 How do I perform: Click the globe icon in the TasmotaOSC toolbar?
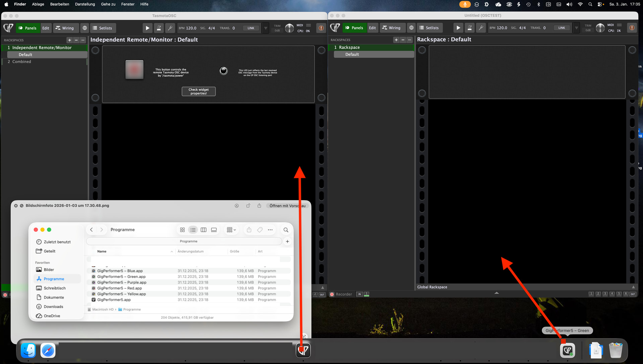coord(85,28)
